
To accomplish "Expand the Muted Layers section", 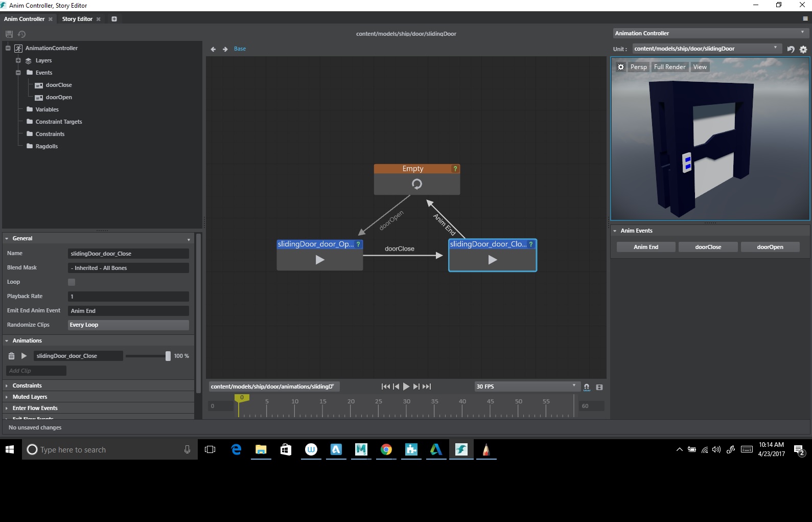I will click(x=7, y=397).
